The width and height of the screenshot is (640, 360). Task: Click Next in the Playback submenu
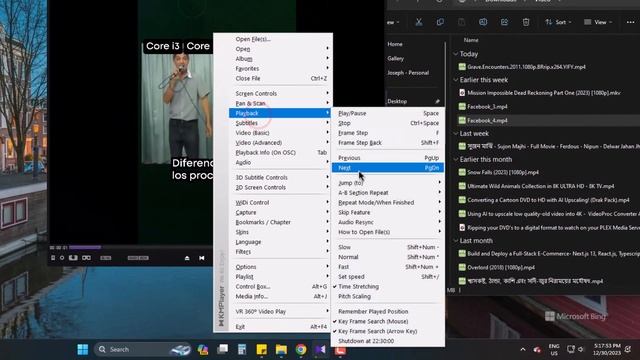pos(388,168)
